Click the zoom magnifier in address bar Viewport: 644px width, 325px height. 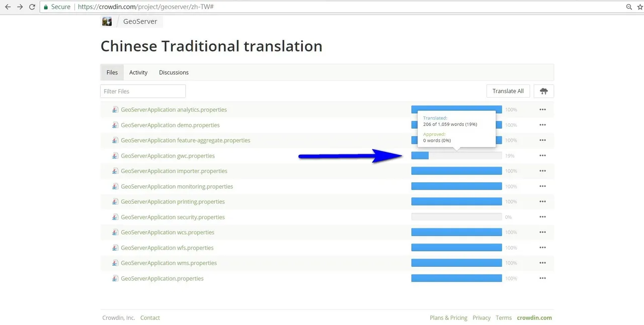pos(629,7)
